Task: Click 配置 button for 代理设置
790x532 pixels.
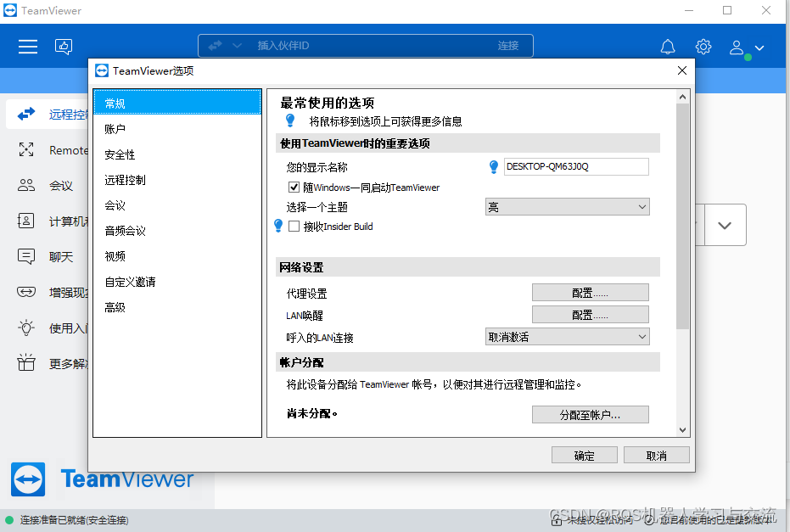Action: (590, 293)
